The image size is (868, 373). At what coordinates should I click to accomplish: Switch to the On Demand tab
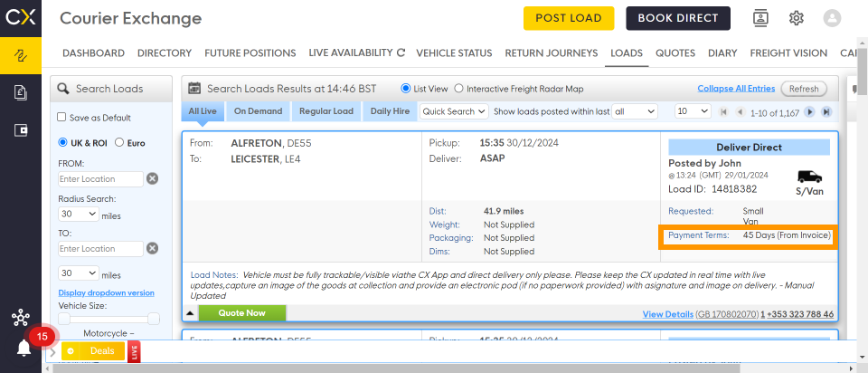pos(258,111)
